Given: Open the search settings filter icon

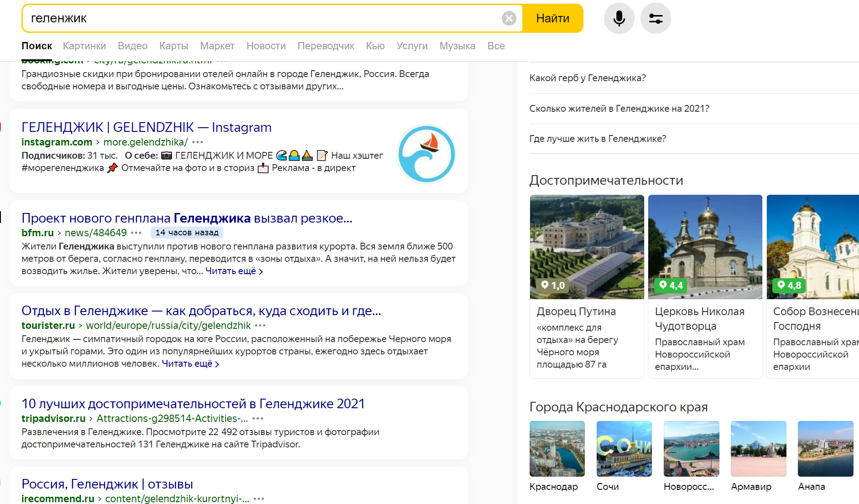Looking at the screenshot, I should (656, 18).
